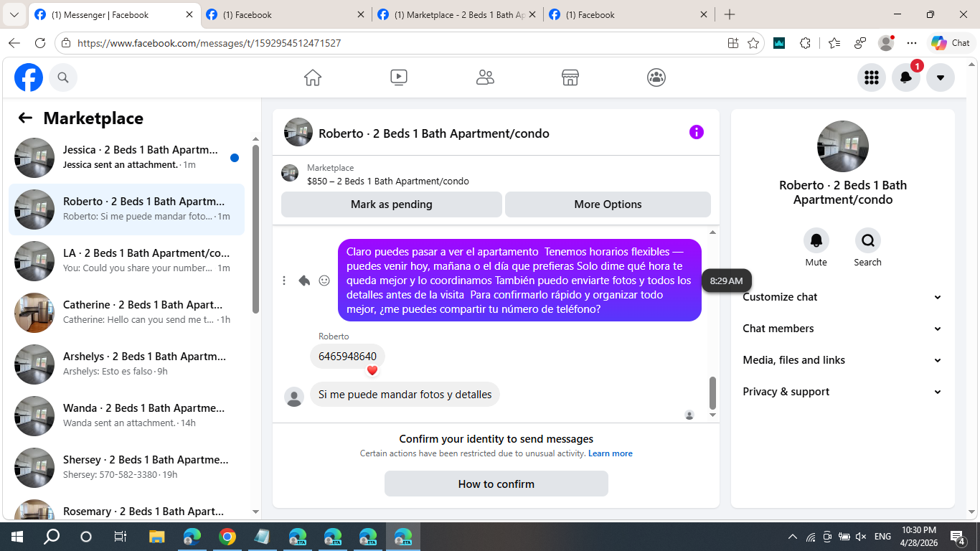Click the heart reaction under 6465948640
980x551 pixels.
(372, 370)
